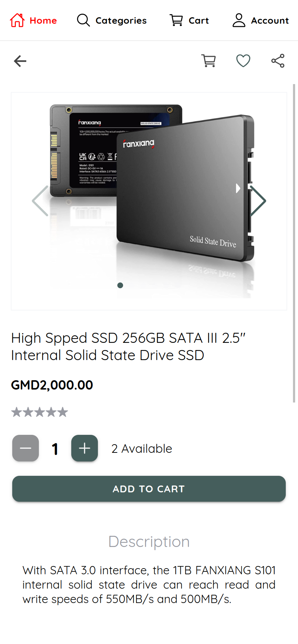298x644 pixels.
Task: Open Categories via the magnifier icon
Action: click(83, 20)
